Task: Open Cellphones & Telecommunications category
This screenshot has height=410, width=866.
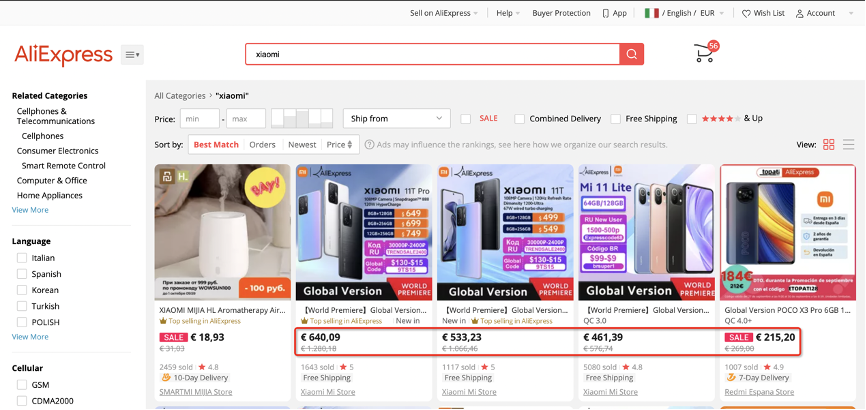Action: pyautogui.click(x=56, y=116)
